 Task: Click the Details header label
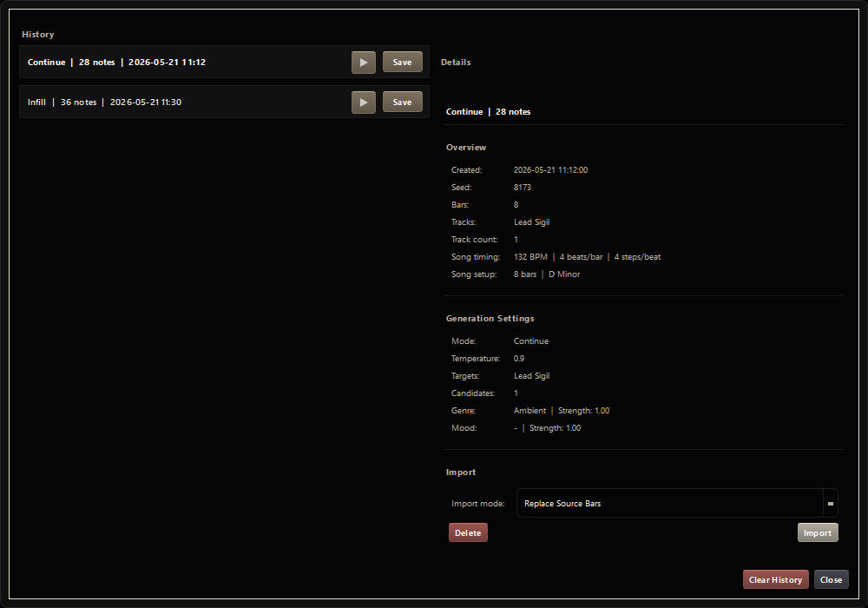coord(456,62)
